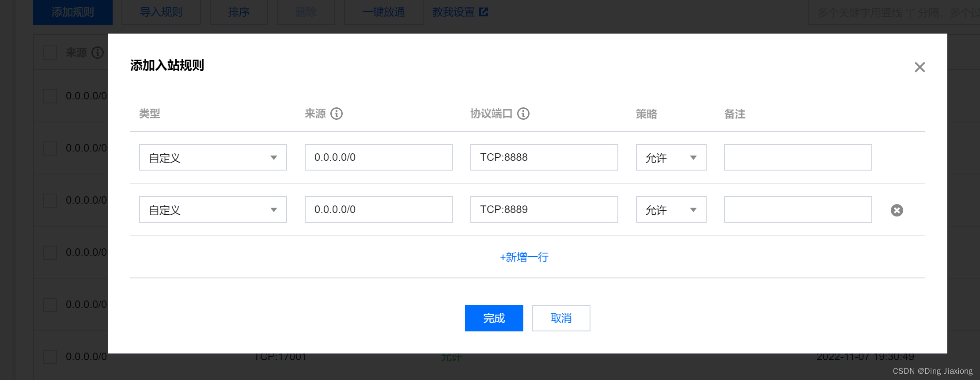
Task: Remove the TCP:8889 rule row
Action: [897, 210]
